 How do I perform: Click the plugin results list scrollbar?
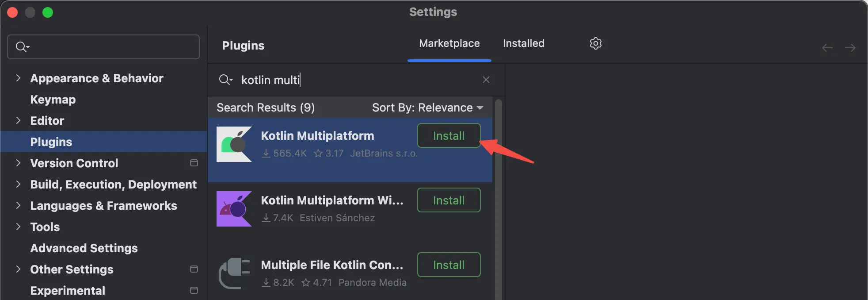(x=499, y=199)
